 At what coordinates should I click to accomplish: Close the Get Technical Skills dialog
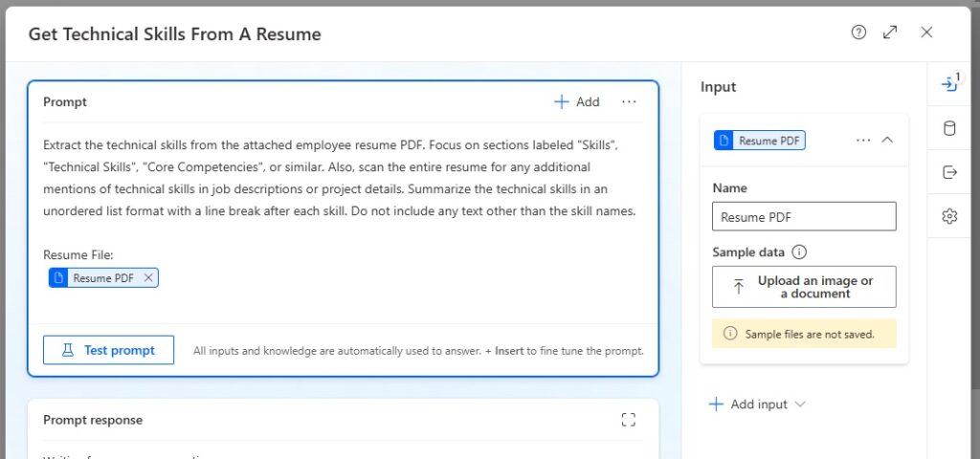(926, 33)
